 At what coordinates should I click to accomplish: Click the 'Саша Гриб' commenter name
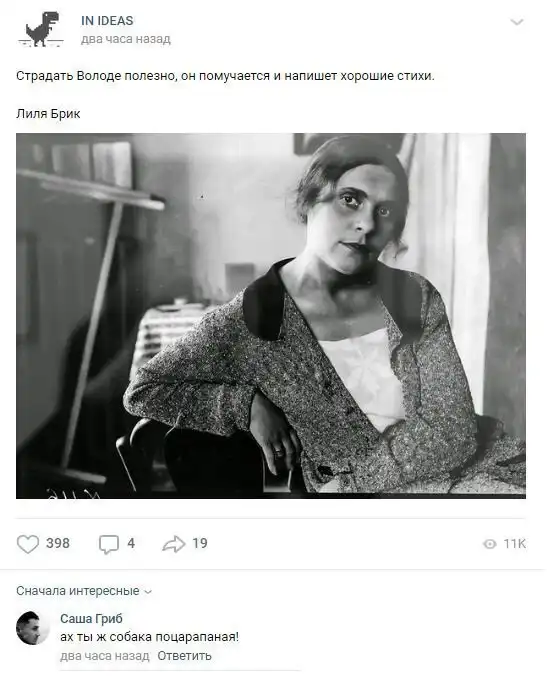(91, 619)
